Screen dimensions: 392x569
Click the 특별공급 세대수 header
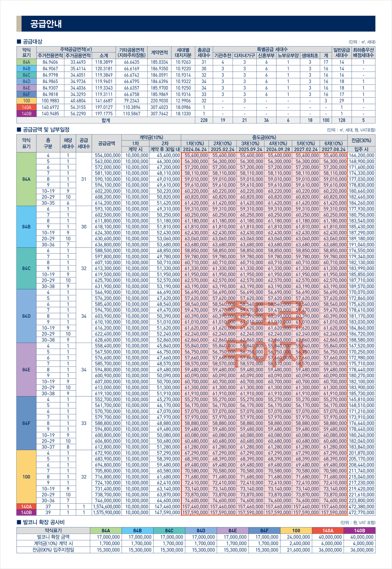pyautogui.click(x=272, y=49)
